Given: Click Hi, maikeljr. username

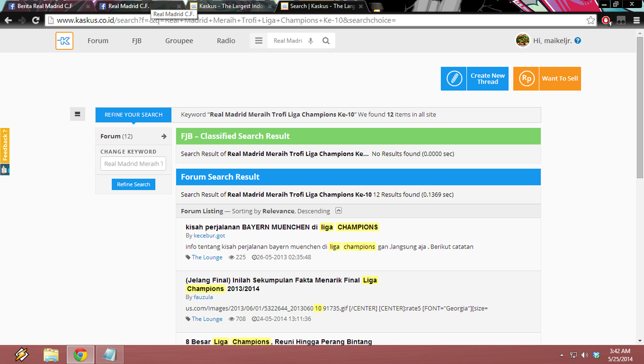Looking at the screenshot, I should point(553,41).
